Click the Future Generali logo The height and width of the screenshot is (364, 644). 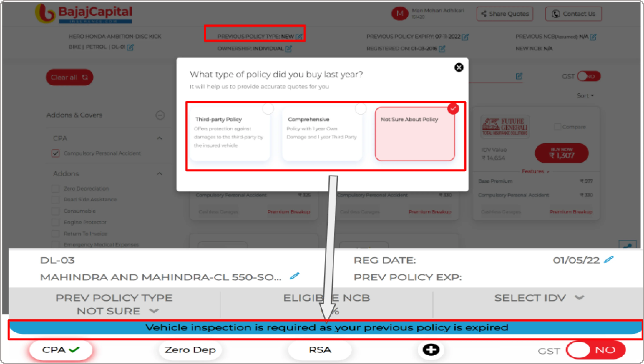coord(505,127)
